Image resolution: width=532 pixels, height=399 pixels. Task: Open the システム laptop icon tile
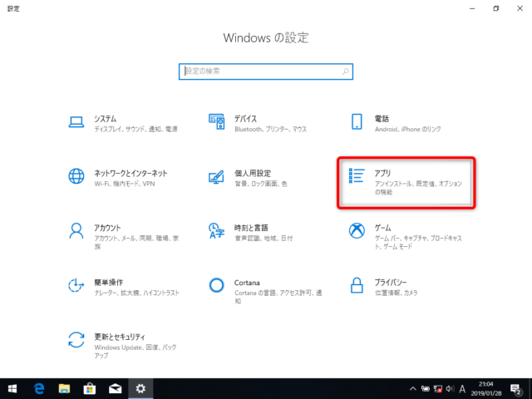tap(76, 122)
